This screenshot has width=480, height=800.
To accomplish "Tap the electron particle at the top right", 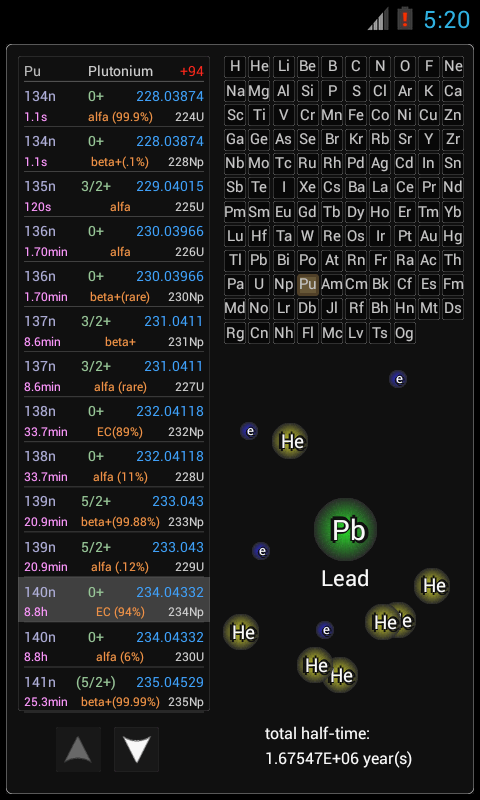I will point(398,379).
